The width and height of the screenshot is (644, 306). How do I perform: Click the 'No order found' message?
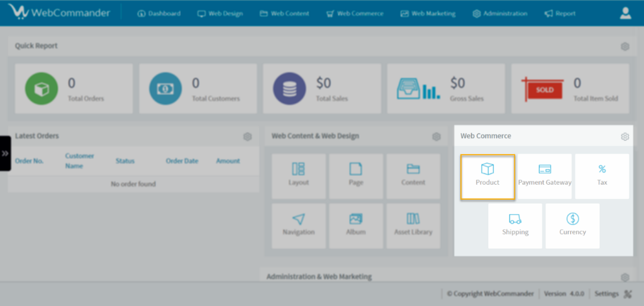coord(133,183)
